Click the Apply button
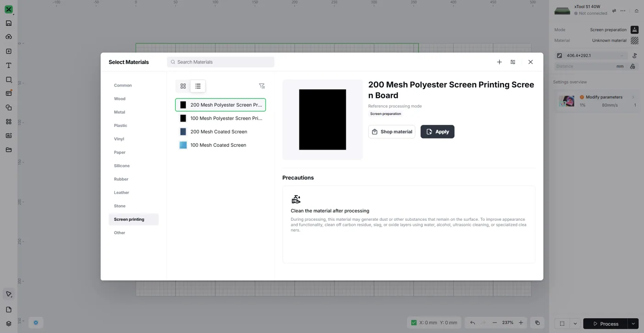 pos(437,132)
